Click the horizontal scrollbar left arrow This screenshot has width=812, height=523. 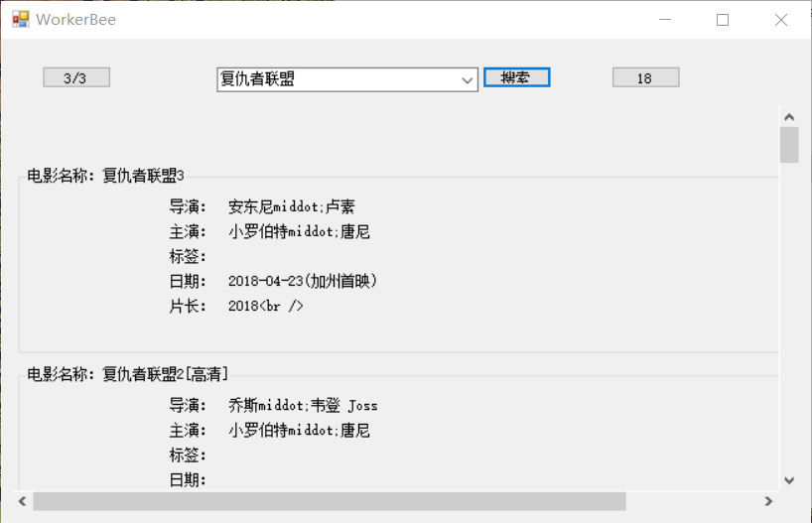pyautogui.click(x=22, y=501)
